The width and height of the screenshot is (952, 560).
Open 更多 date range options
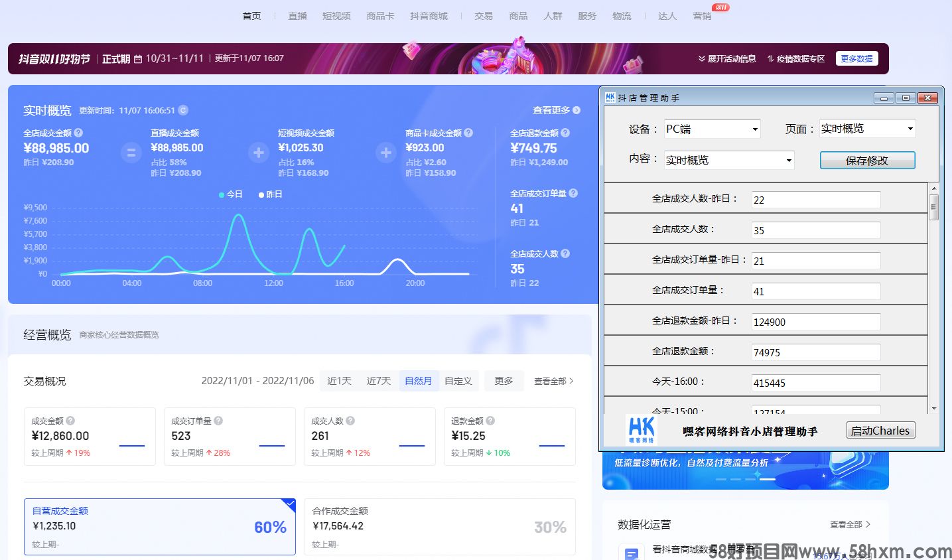point(504,381)
